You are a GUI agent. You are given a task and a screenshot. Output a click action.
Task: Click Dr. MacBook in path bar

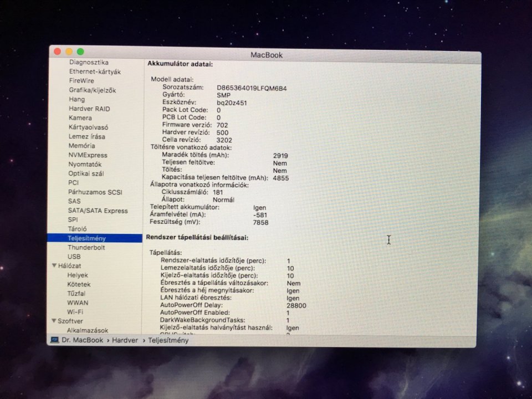(82, 340)
